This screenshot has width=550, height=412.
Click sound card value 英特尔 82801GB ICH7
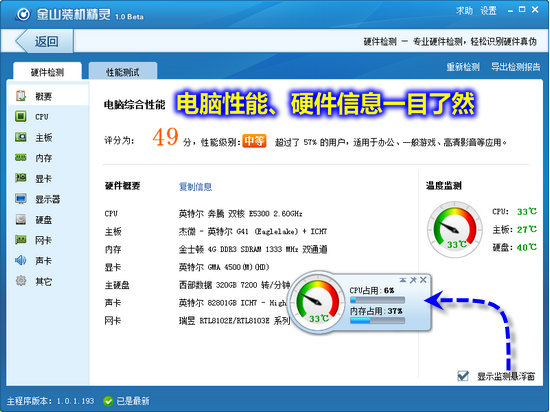pos(232,303)
